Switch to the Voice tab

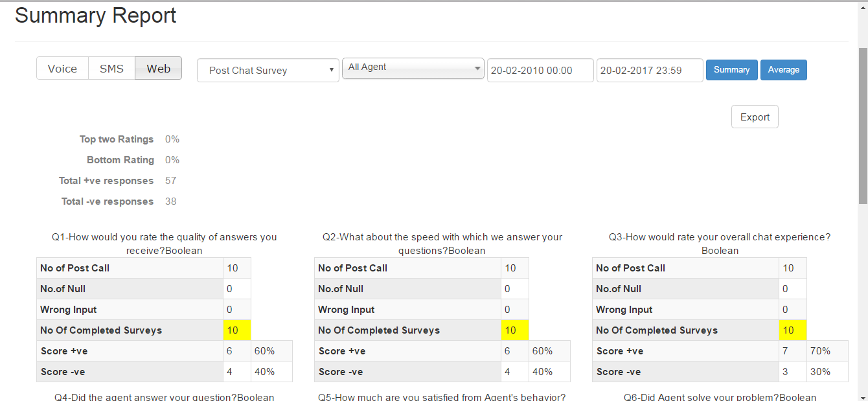click(62, 67)
